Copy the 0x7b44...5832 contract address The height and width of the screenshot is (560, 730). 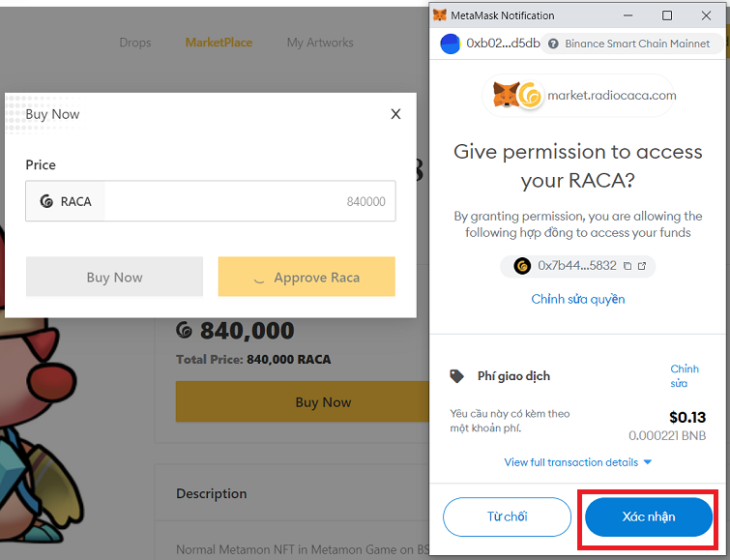click(x=628, y=265)
